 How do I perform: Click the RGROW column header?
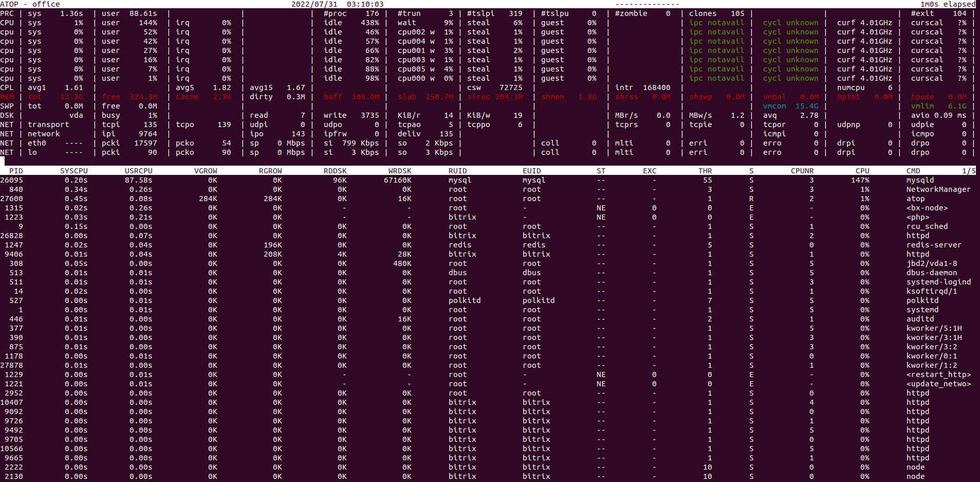270,171
